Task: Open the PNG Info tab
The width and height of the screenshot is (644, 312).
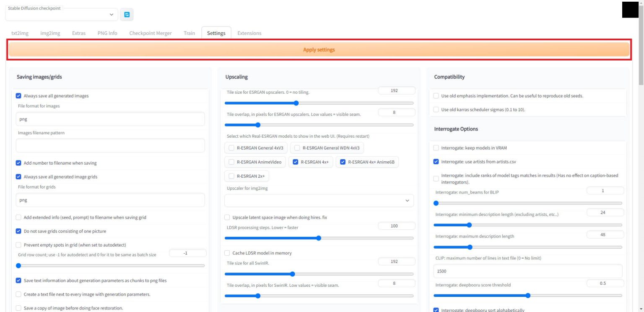Action: [x=107, y=33]
